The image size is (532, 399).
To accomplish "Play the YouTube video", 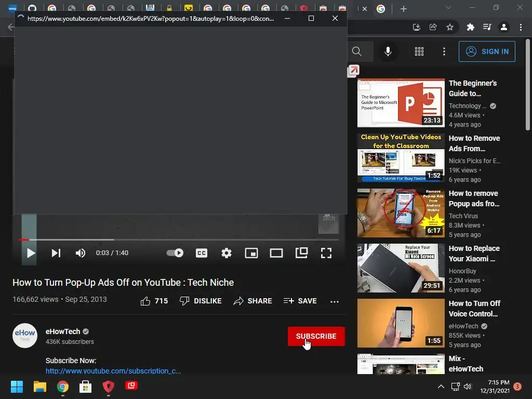I will point(31,253).
